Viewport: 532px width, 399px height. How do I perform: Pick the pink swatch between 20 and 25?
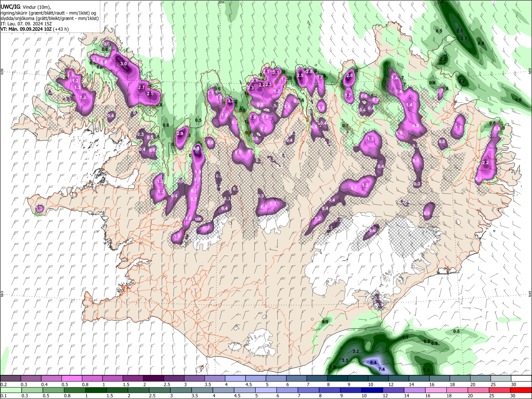pos(478,390)
